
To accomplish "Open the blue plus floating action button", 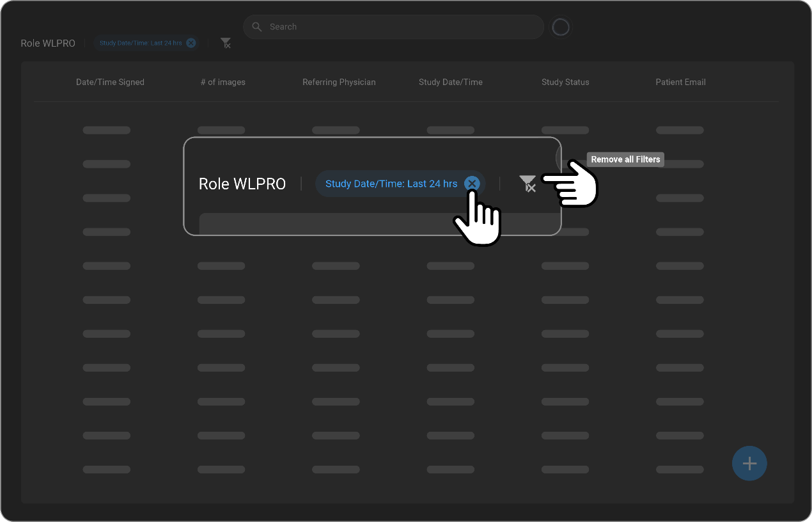I will point(749,463).
